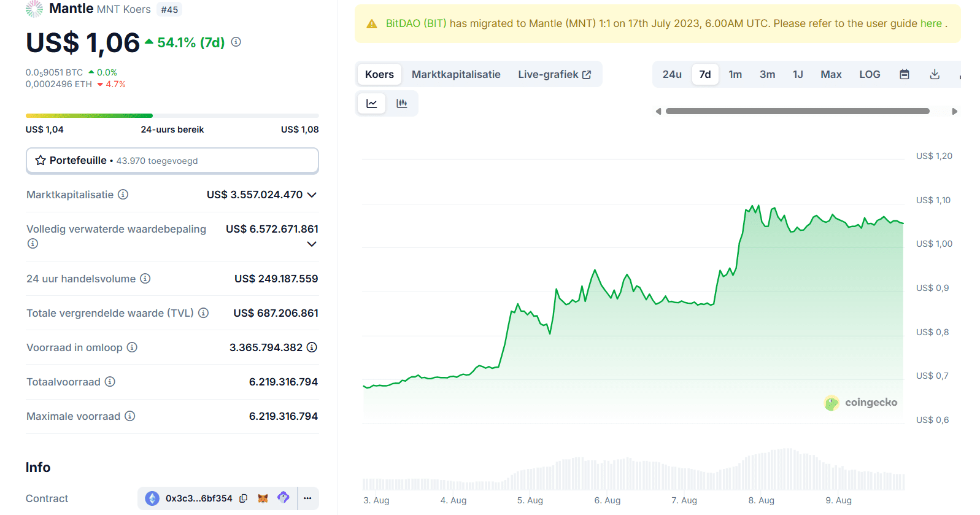Open the calendar date range picker
Viewport: 980px width, 515px height.
click(x=904, y=74)
